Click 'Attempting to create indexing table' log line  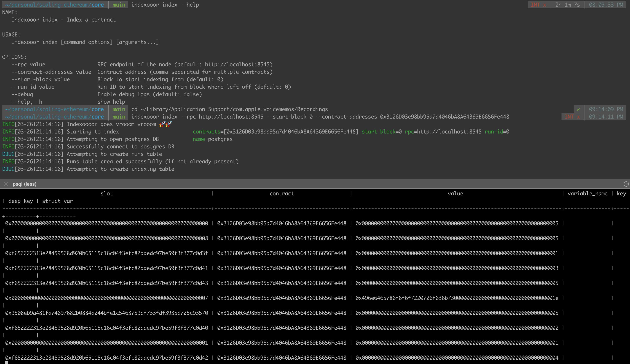click(88, 169)
